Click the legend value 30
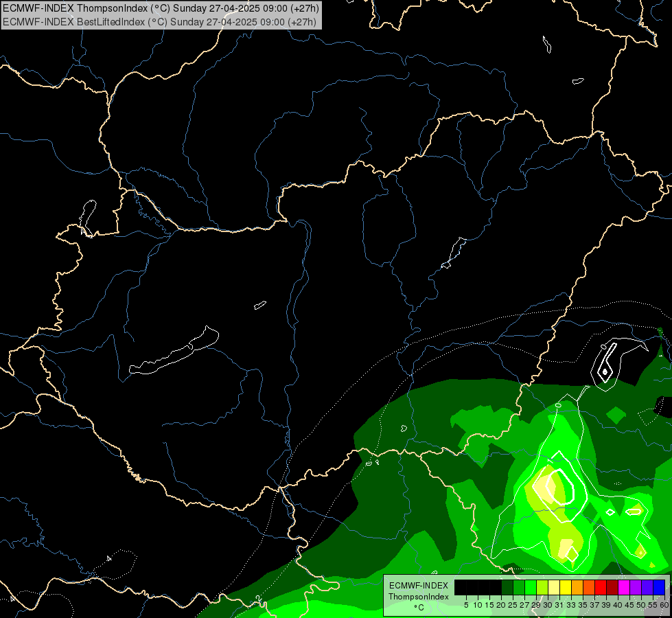672x618 pixels. [x=548, y=605]
